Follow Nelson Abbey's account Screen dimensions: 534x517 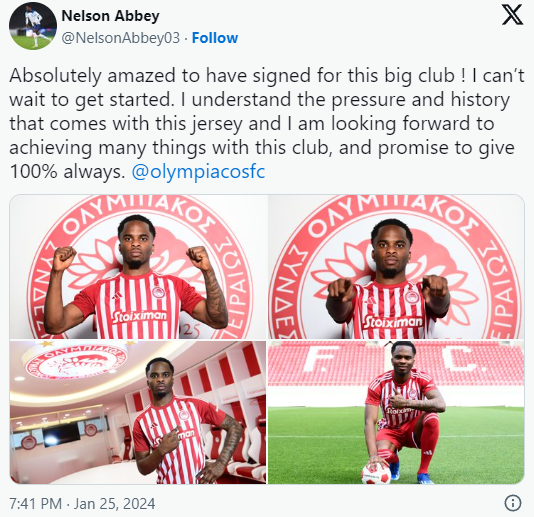[215, 38]
